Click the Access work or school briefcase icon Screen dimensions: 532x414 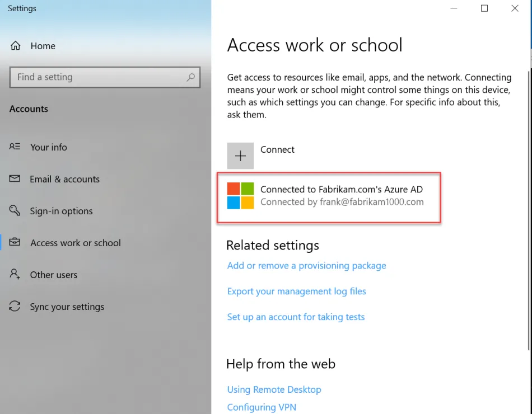15,243
